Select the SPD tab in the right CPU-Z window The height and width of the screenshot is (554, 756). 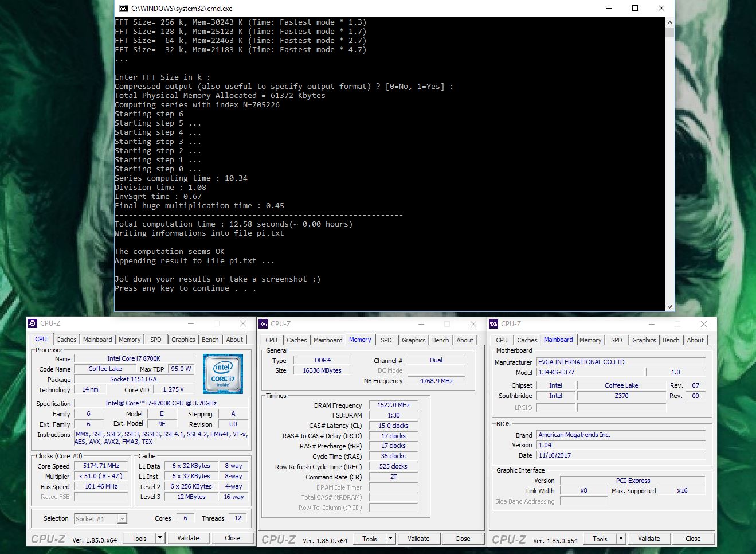coord(617,340)
